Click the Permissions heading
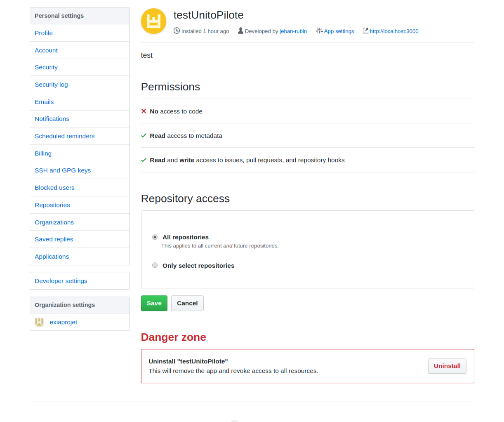 pos(170,87)
